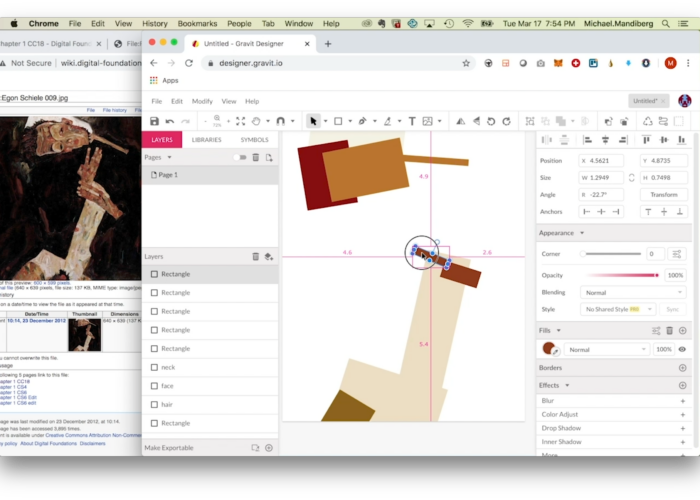
Task: Click the Align left edges icon
Action: [x=588, y=140]
